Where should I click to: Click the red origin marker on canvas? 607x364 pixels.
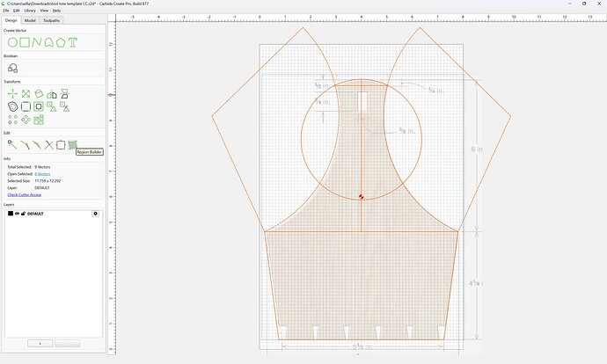coord(362,197)
